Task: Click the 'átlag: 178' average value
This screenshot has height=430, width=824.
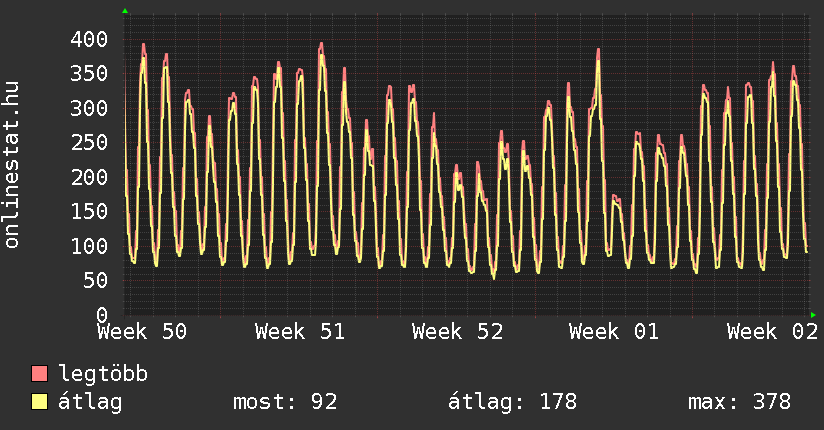Action: pos(513,402)
